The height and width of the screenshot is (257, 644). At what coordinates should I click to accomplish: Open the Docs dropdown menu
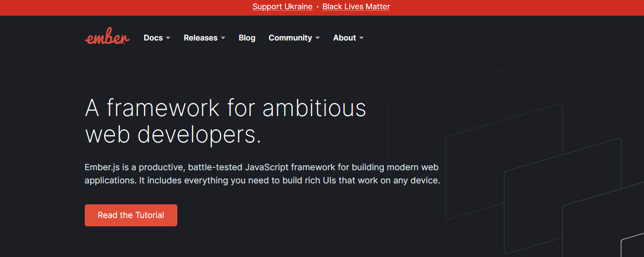pos(157,38)
